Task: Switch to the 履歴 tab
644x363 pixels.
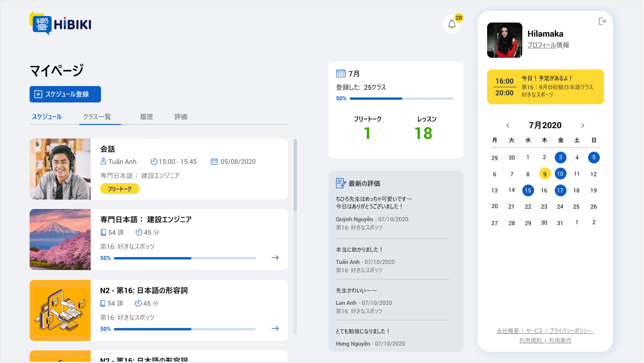Action: [147, 116]
